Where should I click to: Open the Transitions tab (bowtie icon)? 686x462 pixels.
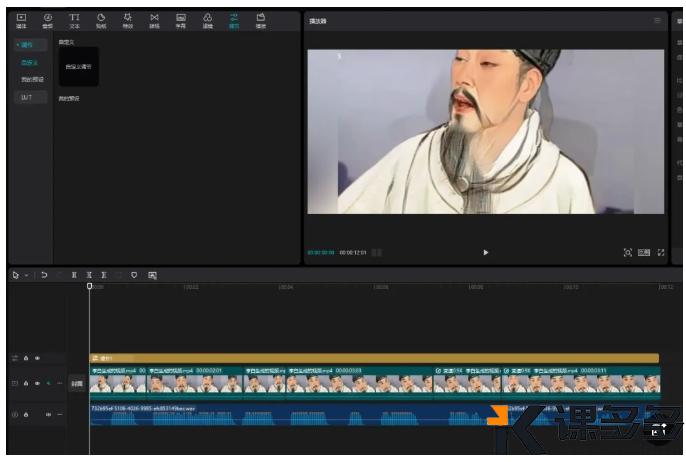[x=154, y=20]
